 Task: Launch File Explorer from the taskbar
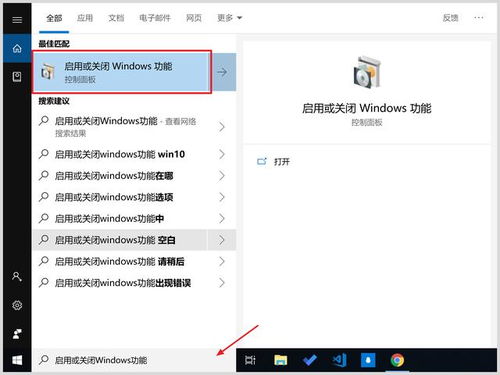pos(280,360)
